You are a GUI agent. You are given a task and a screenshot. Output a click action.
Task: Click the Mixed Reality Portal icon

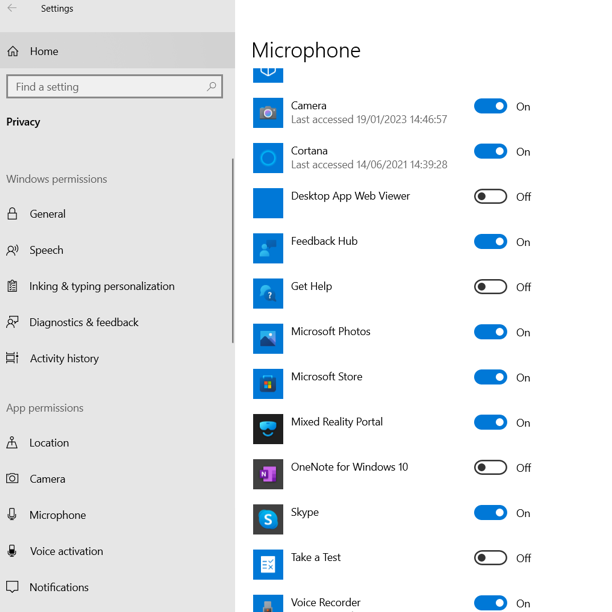(x=268, y=429)
